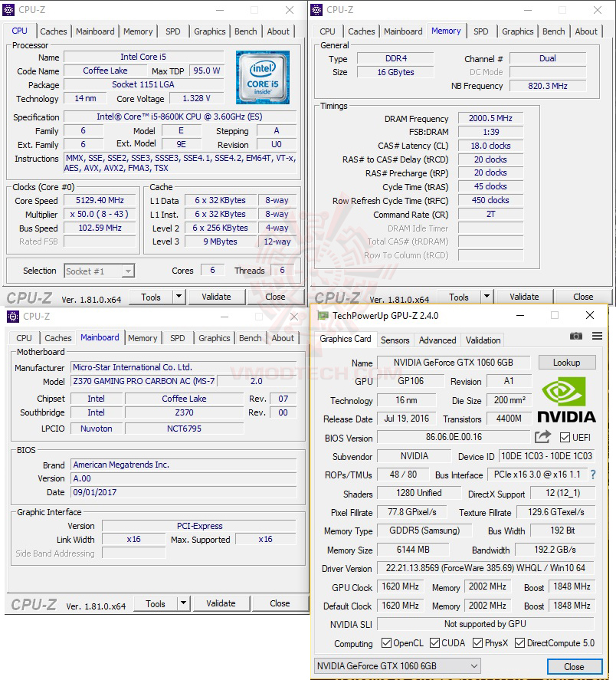The image size is (616, 680).
Task: Click the CAS# Latency value 18.0 clocks
Action: coord(490,146)
